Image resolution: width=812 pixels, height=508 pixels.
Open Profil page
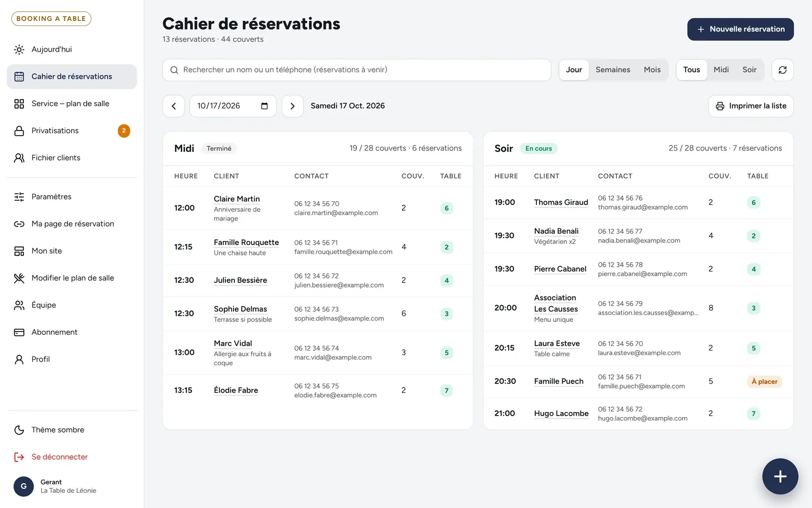click(x=72, y=359)
